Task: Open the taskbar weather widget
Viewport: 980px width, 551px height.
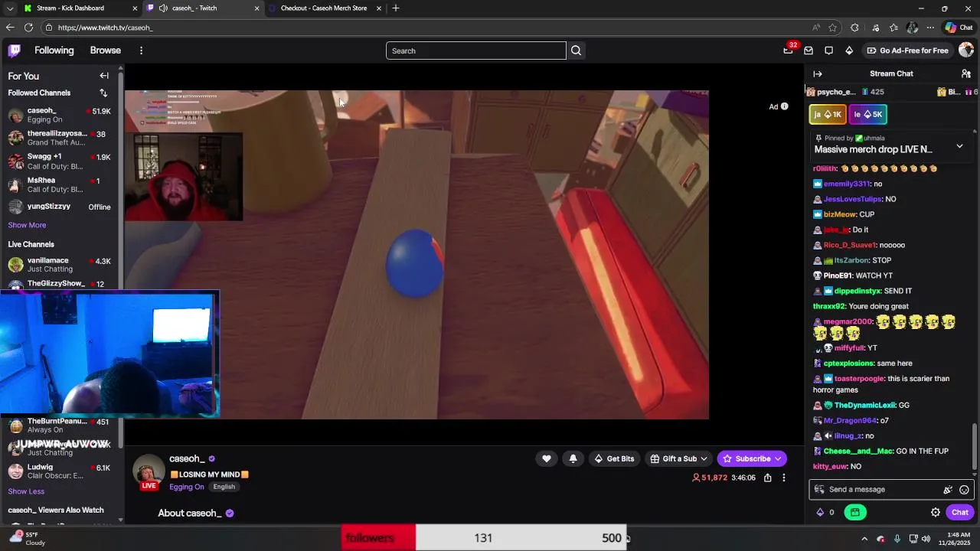Action: [x=26, y=539]
